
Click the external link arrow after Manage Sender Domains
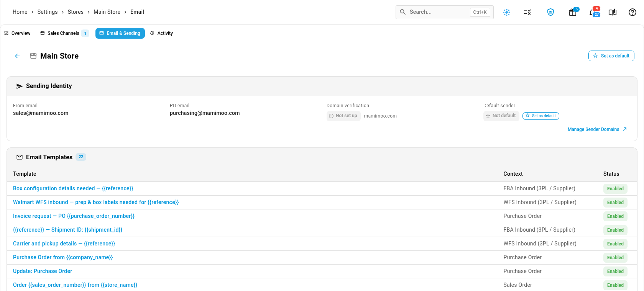pyautogui.click(x=624, y=129)
